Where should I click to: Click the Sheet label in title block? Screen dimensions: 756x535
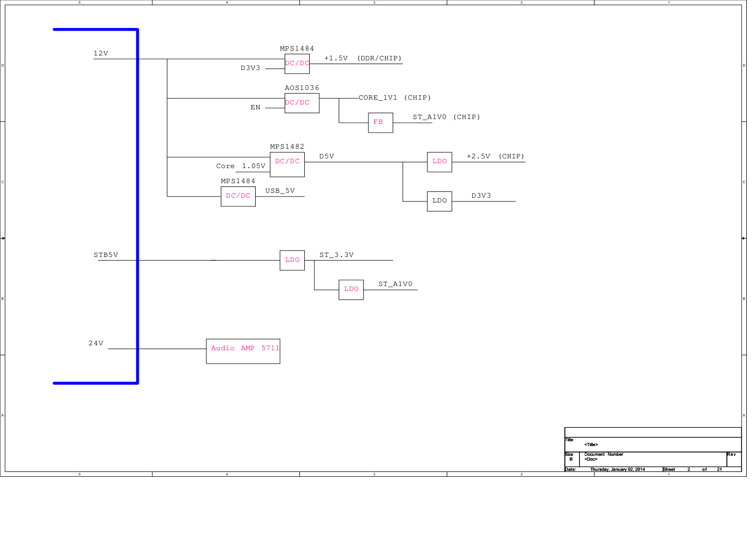669,469
